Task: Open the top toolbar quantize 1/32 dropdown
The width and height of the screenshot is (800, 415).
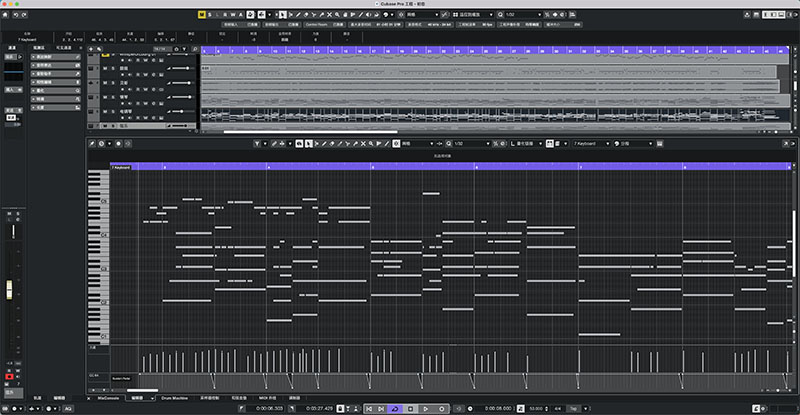Action: (521, 15)
